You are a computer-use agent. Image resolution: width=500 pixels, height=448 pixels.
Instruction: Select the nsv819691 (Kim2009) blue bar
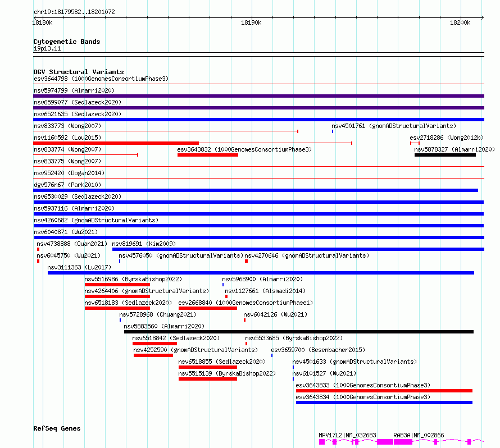(298, 249)
